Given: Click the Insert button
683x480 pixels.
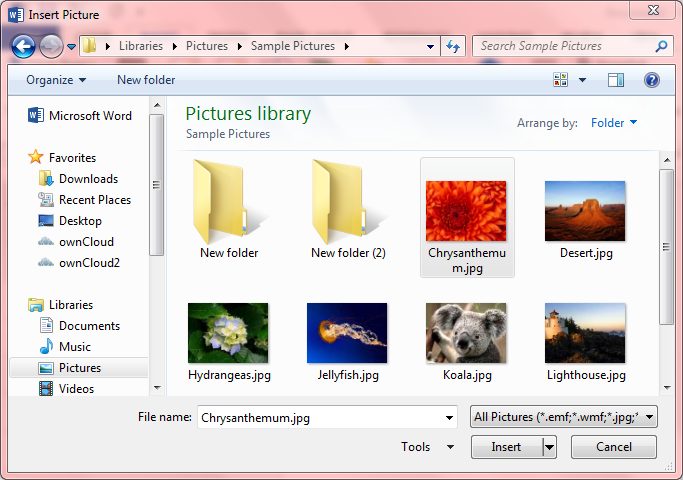Looking at the screenshot, I should (507, 447).
